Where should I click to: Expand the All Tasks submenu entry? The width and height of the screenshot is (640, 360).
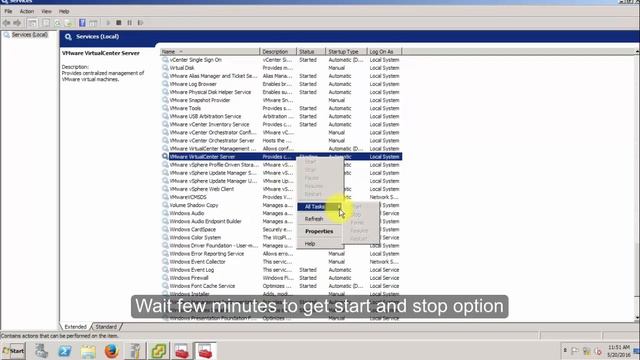320,207
